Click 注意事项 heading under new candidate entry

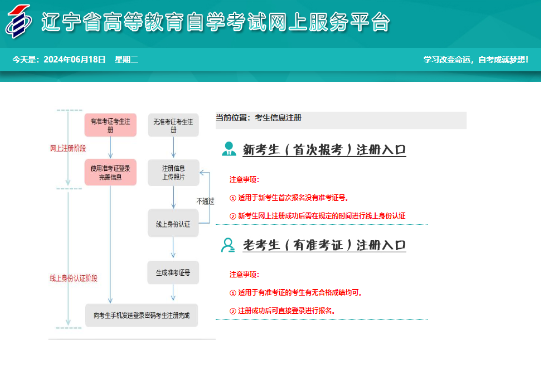(244, 179)
